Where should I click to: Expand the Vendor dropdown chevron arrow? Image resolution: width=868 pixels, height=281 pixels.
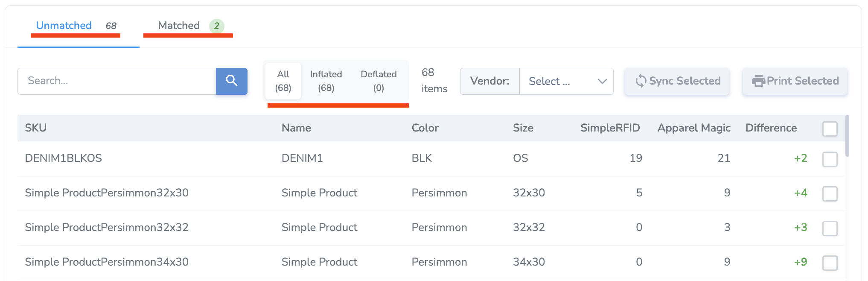click(602, 81)
